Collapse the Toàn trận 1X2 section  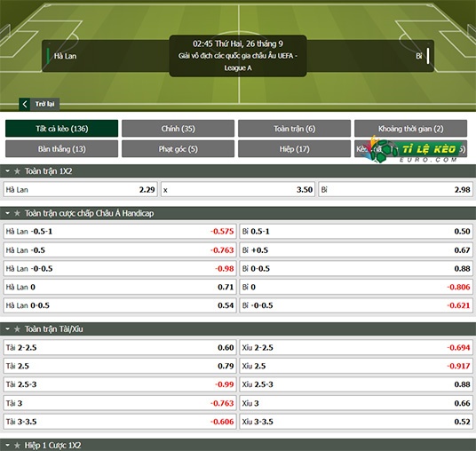pyautogui.click(x=8, y=171)
